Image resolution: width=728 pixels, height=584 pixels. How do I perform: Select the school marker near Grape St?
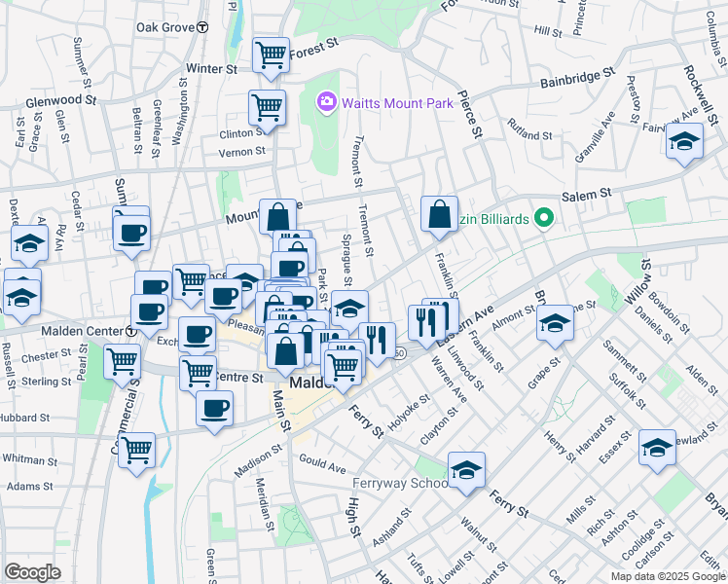pyautogui.click(x=555, y=324)
